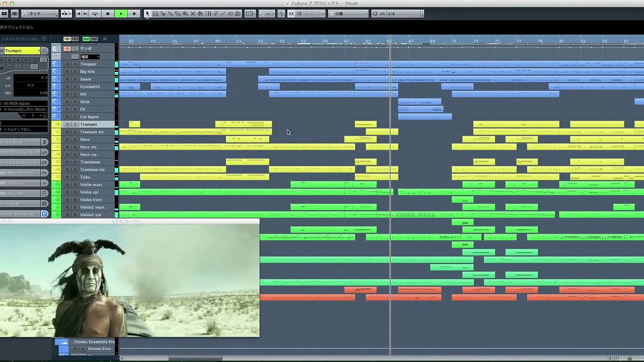This screenshot has height=362, width=644.
Task: Go to previous marker in transport
Action: coord(78,14)
